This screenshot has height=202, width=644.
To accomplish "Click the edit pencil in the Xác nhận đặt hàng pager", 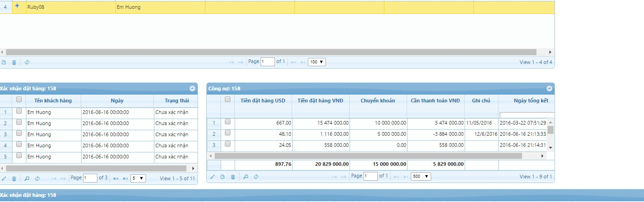I will point(4,178).
